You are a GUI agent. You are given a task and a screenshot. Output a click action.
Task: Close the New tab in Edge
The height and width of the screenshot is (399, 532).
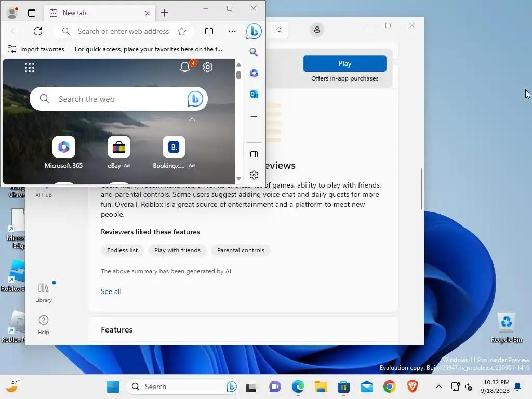pos(147,13)
